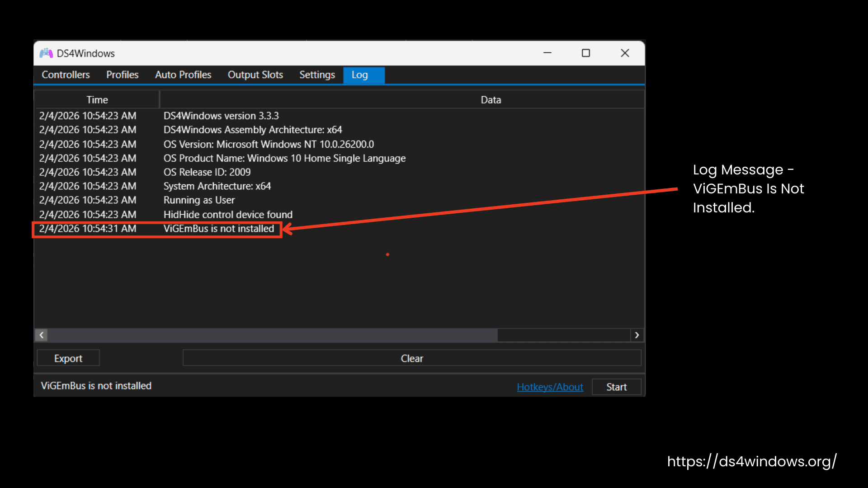This screenshot has height=488, width=868.
Task: Open the Profiles tab
Action: [x=122, y=75]
